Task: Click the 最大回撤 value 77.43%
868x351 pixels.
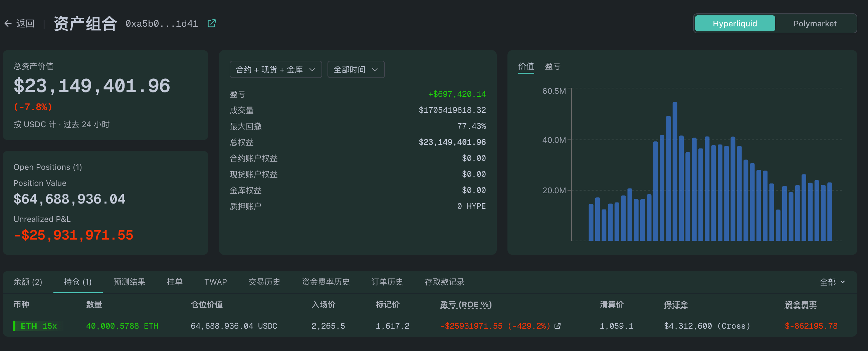Action: tap(471, 126)
